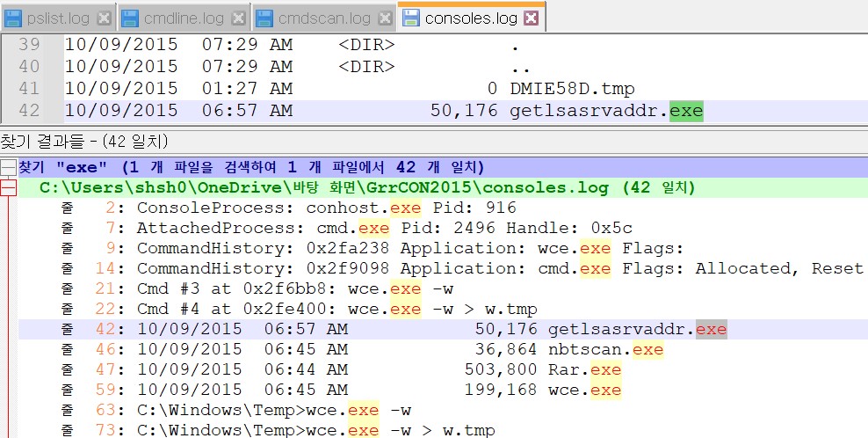The height and width of the screenshot is (438, 868).
Task: Click getlsasrvaddr.exe in editor line 42
Action: 606,110
